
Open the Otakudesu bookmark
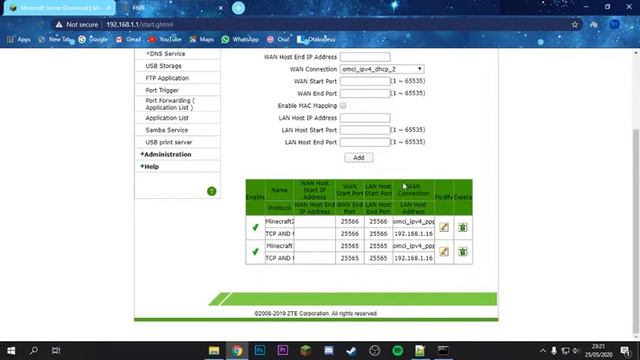tap(316, 39)
